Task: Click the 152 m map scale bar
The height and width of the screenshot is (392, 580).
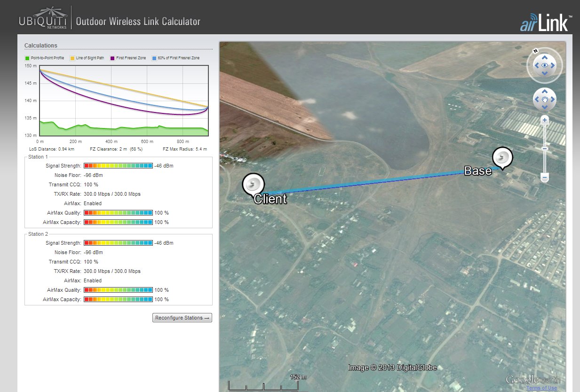Action: pos(263,385)
